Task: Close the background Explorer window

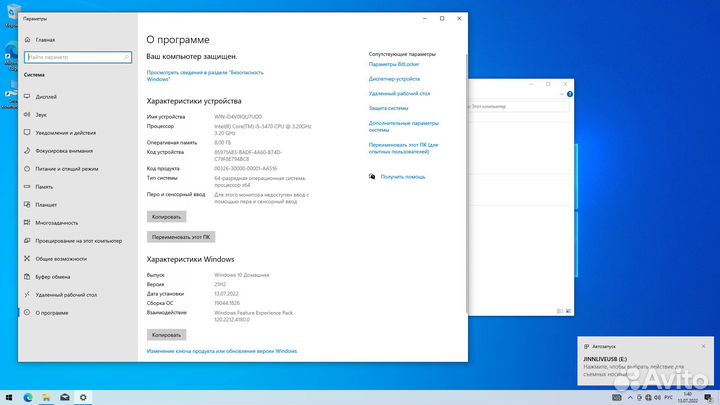Action: [x=565, y=84]
